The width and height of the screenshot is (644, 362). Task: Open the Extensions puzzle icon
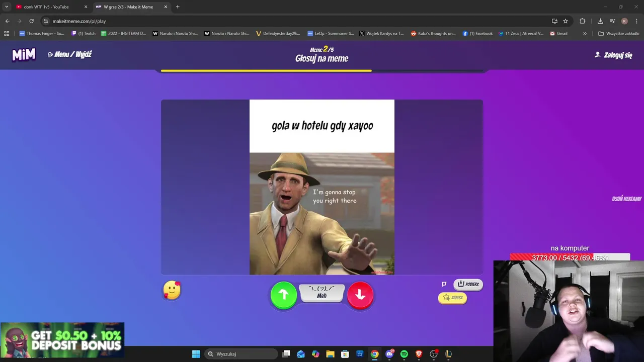pos(583,21)
